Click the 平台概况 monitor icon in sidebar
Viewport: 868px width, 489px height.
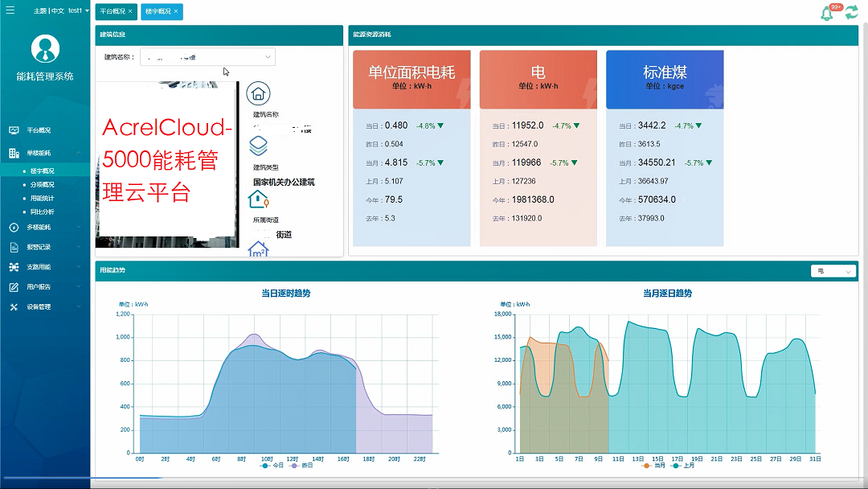(14, 130)
